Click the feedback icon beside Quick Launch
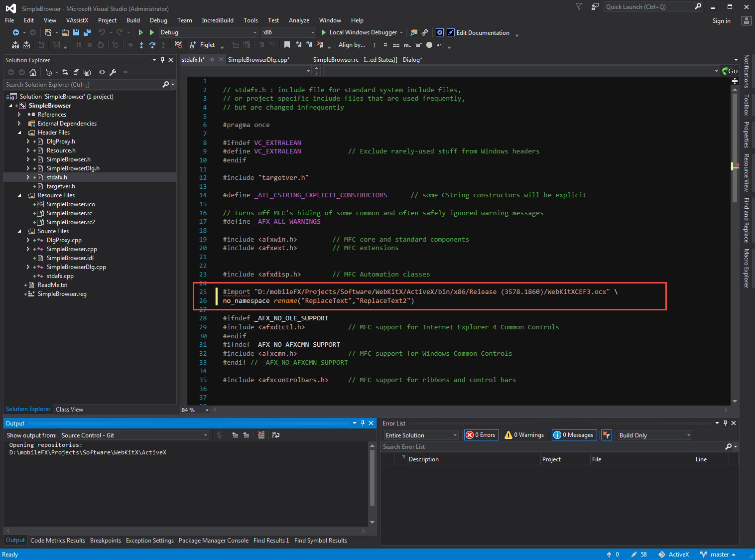The width and height of the screenshot is (755, 560). click(595, 6)
